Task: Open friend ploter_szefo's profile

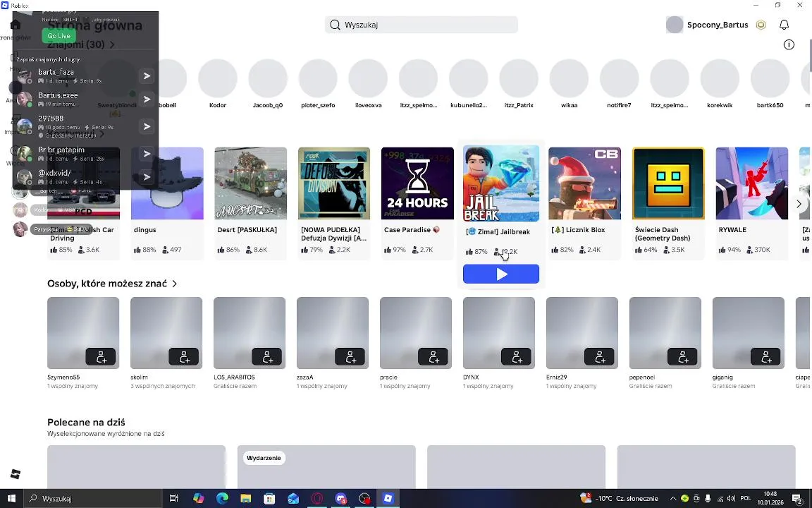Action: click(318, 83)
